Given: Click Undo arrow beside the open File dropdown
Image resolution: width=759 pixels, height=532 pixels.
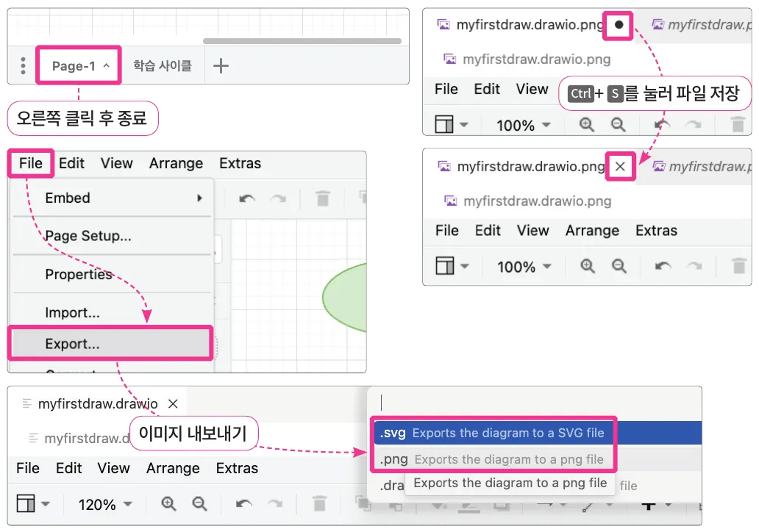Looking at the screenshot, I should pos(247,198).
